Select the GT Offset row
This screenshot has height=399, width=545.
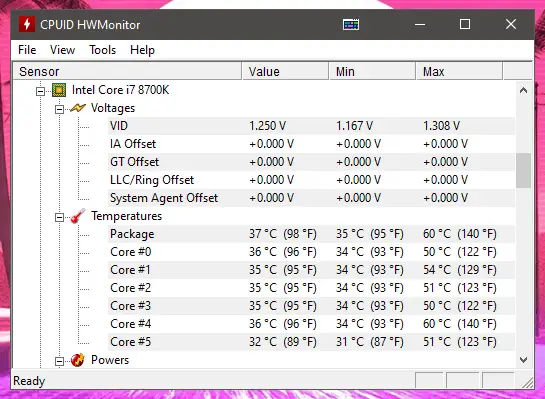311,162
